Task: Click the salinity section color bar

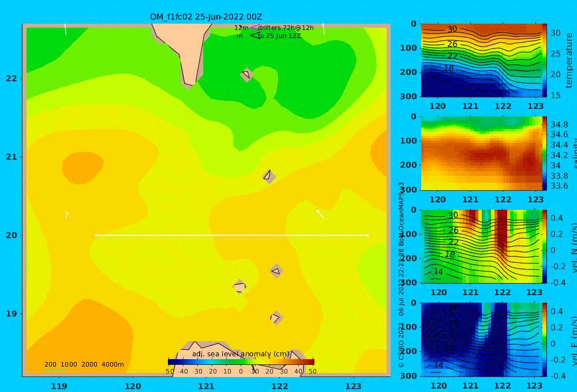Action: point(545,153)
